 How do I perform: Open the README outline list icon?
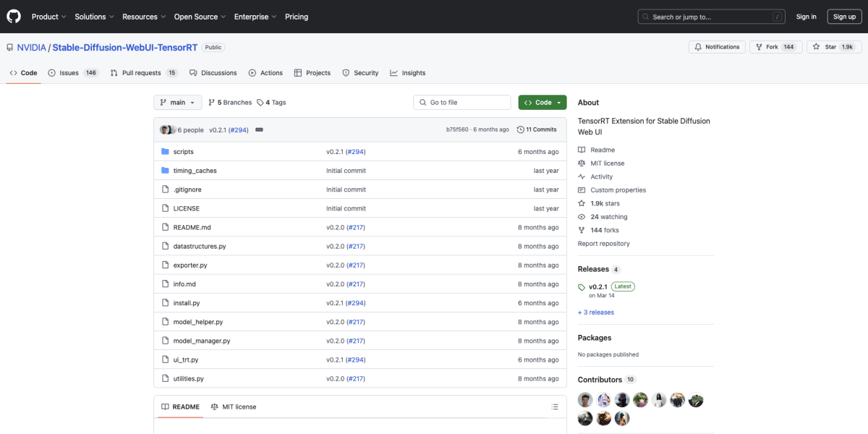tap(555, 407)
